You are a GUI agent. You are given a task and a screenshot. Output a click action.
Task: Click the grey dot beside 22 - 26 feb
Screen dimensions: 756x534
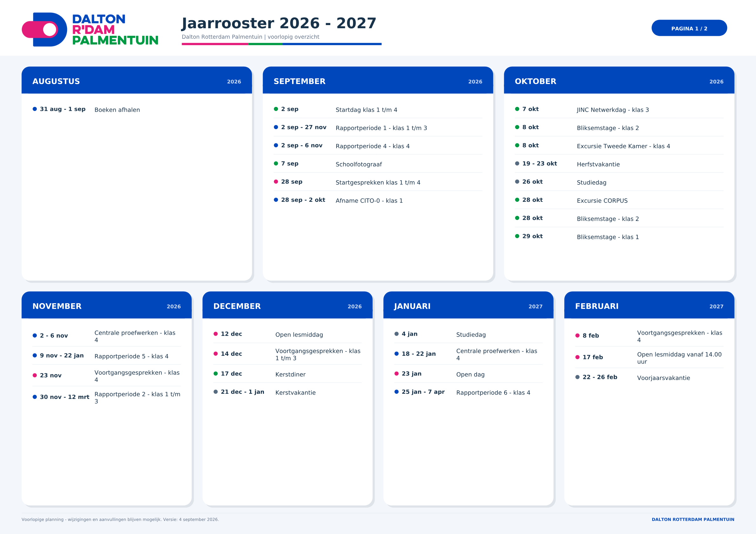[577, 377]
